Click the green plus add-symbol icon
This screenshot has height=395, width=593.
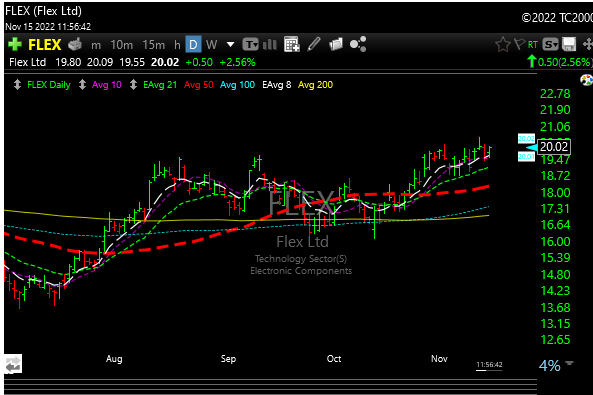coord(15,45)
